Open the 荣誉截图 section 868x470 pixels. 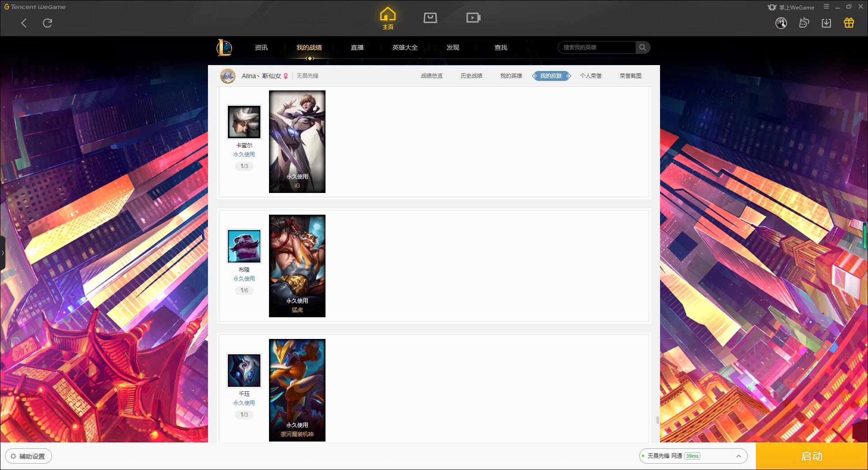point(631,76)
